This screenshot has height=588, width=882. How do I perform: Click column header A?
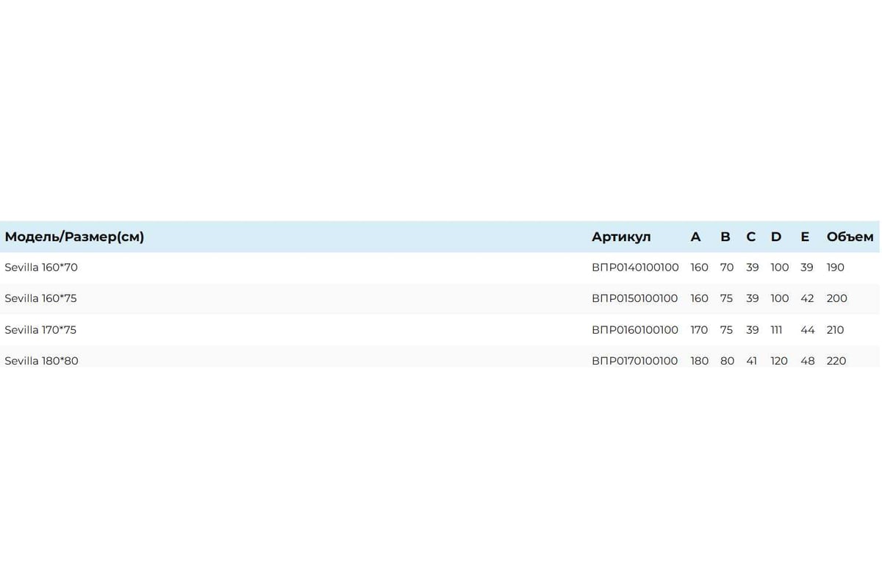696,237
